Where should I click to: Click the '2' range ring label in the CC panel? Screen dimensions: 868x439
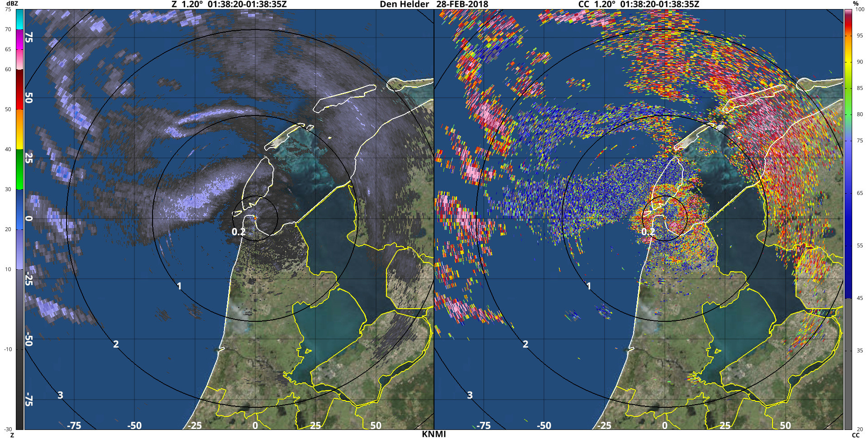click(525, 344)
